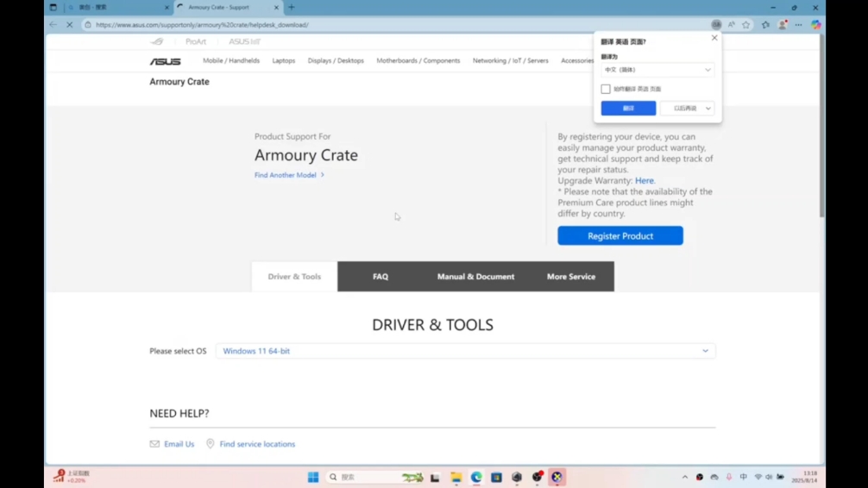This screenshot has width=868, height=488.
Task: Open the Windows Start menu
Action: pyautogui.click(x=313, y=477)
